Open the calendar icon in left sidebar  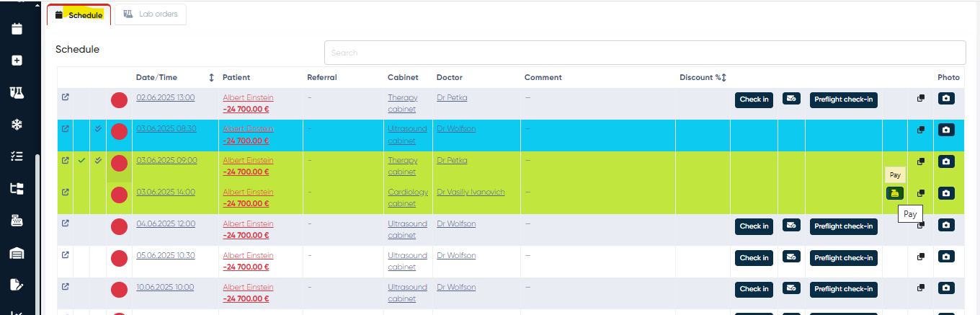point(17,29)
